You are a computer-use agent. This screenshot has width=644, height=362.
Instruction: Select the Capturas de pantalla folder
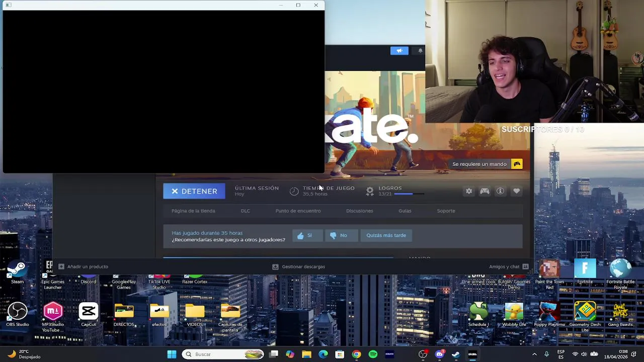coord(230,317)
